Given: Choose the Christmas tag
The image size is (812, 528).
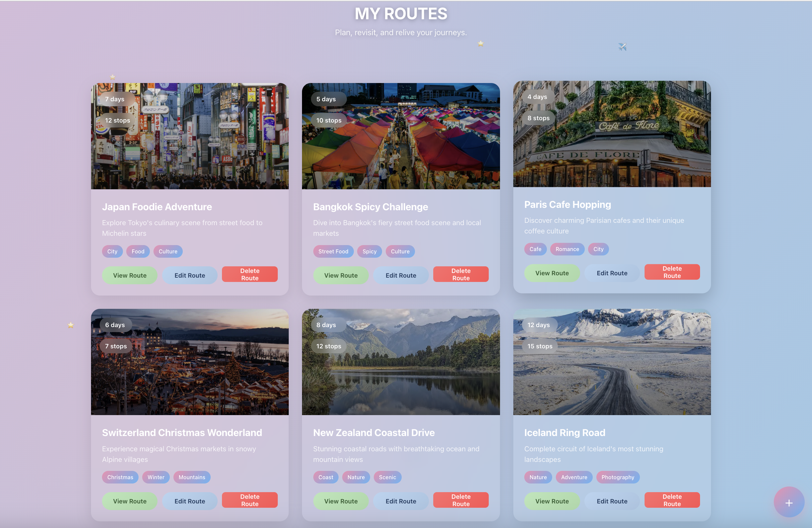Looking at the screenshot, I should [120, 477].
